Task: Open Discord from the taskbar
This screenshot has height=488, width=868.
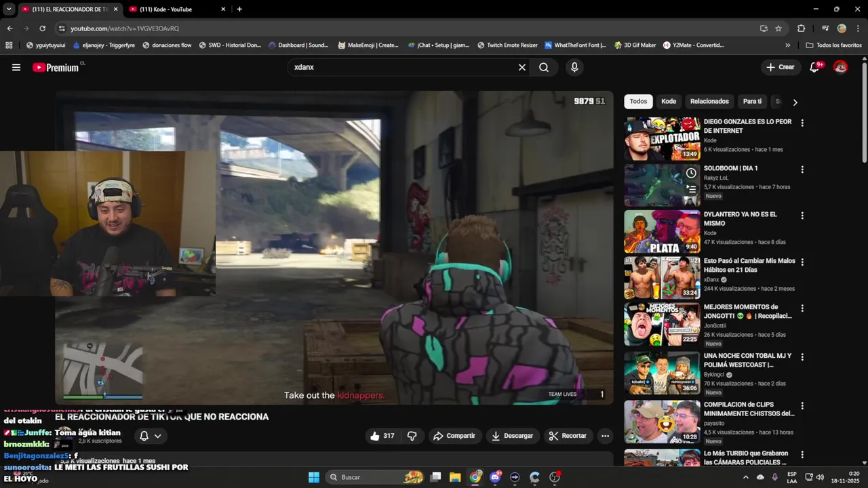Action: click(495, 477)
